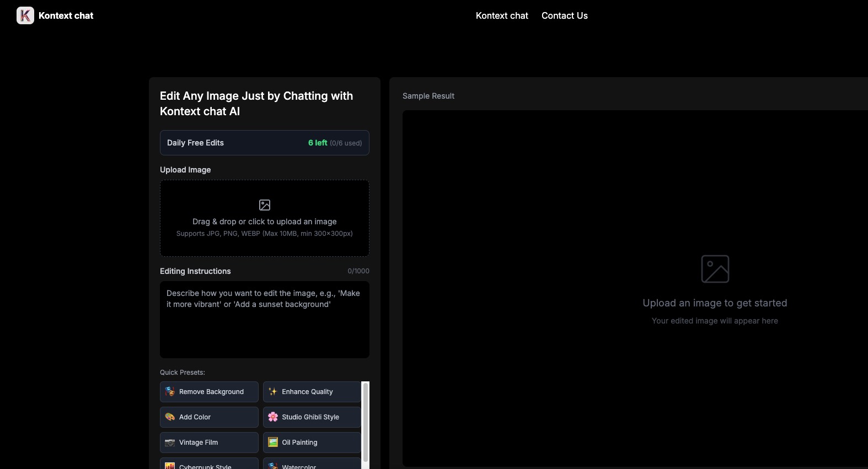Screen dimensions: 868x469
Task: Click the Vintage Film camera icon
Action: tap(170, 443)
